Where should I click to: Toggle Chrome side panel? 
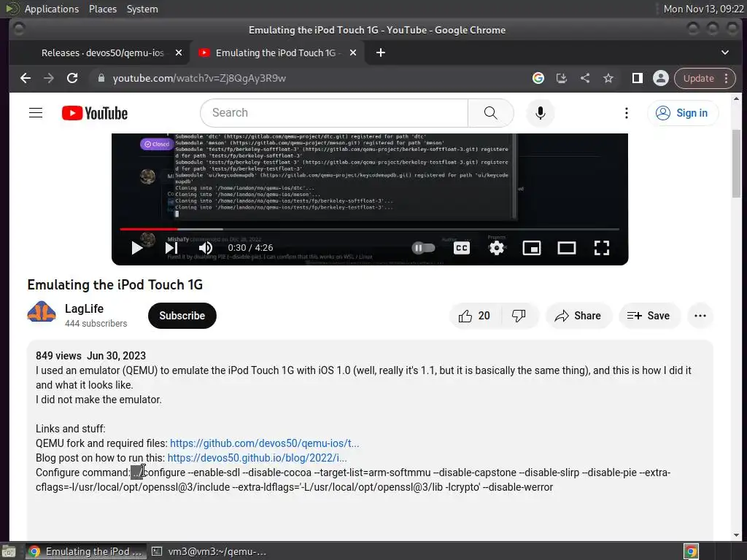coord(638,78)
